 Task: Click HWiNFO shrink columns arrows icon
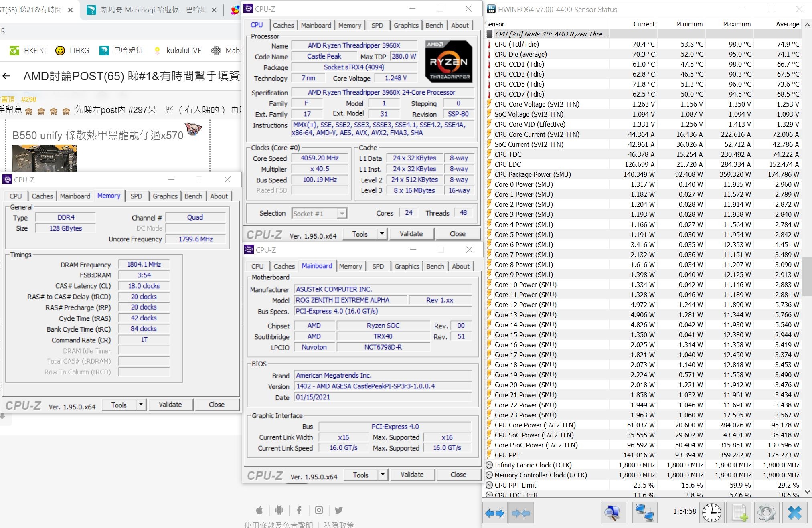tap(521, 513)
